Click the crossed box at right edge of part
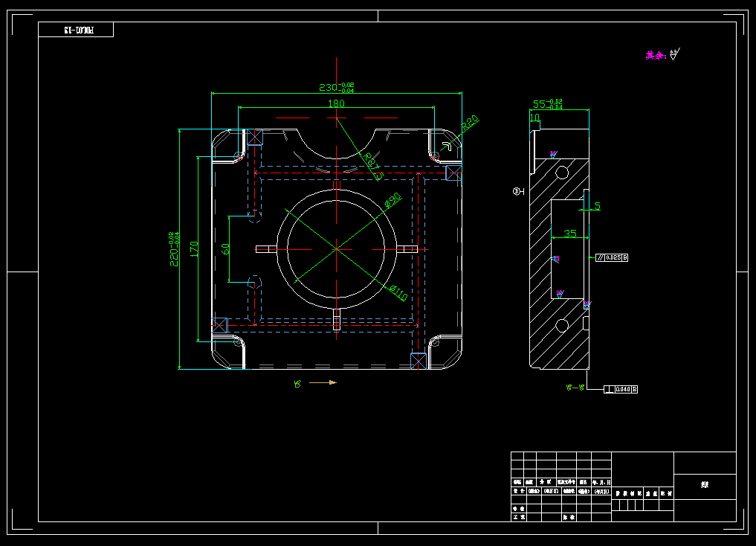The width and height of the screenshot is (756, 546). (453, 173)
